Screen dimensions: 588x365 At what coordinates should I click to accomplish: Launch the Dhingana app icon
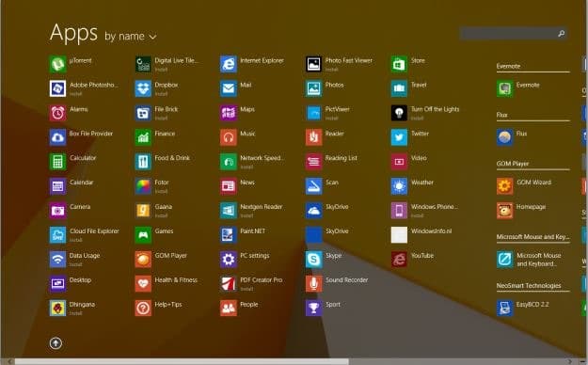pyautogui.click(x=57, y=308)
